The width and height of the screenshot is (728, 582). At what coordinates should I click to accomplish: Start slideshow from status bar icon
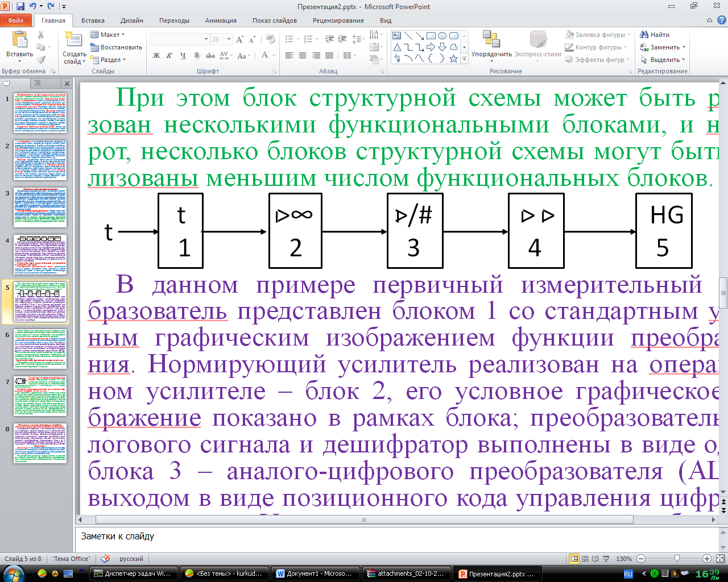click(606, 559)
